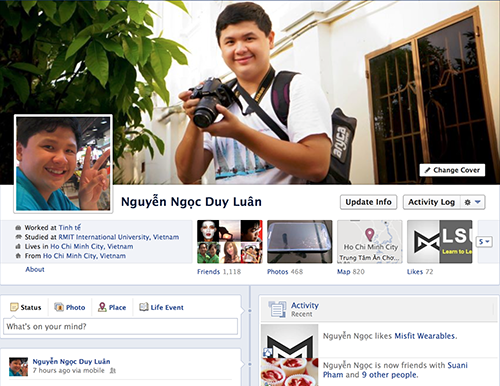Click the Lives in building icon
Viewport: 500px width, 386px height.
point(18,247)
